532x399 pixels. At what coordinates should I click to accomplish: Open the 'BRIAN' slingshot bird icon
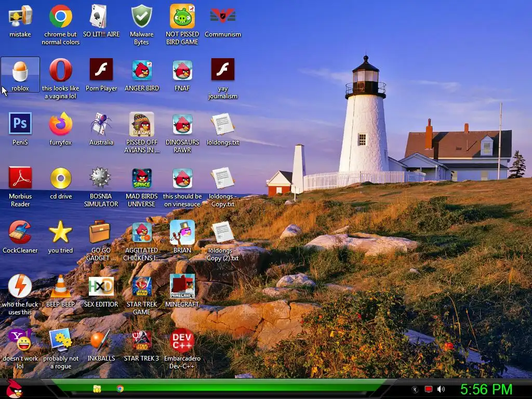coord(182,232)
